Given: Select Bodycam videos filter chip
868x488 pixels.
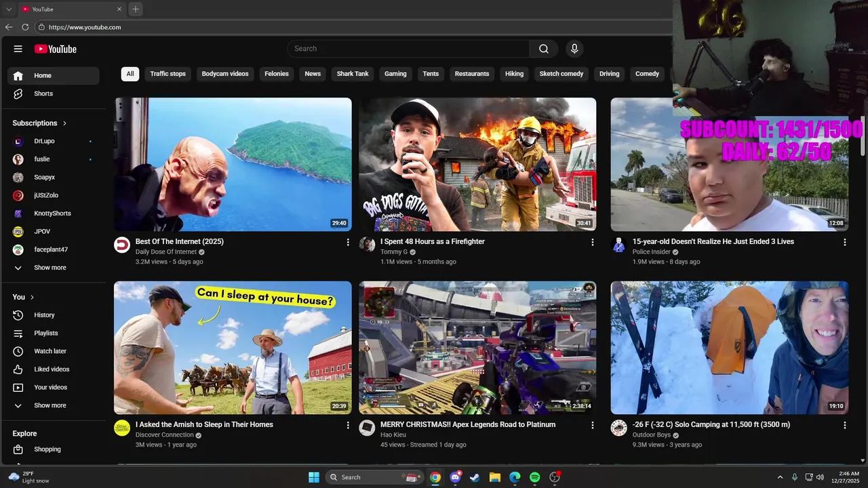Looking at the screenshot, I should point(225,74).
